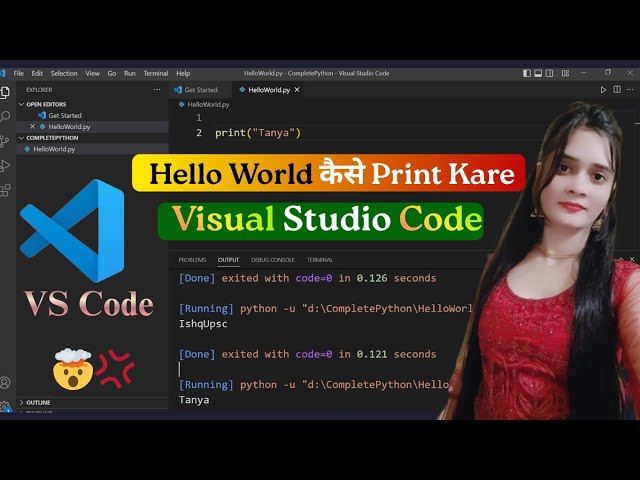Open the View menu
Image resolution: width=640 pixels, height=480 pixels.
[93, 73]
